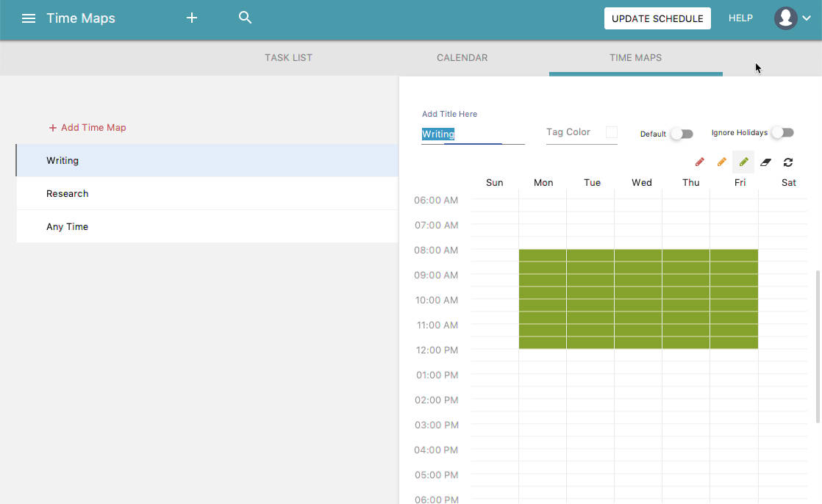Select the orange pencil tool
This screenshot has width=822, height=504.
coord(721,162)
